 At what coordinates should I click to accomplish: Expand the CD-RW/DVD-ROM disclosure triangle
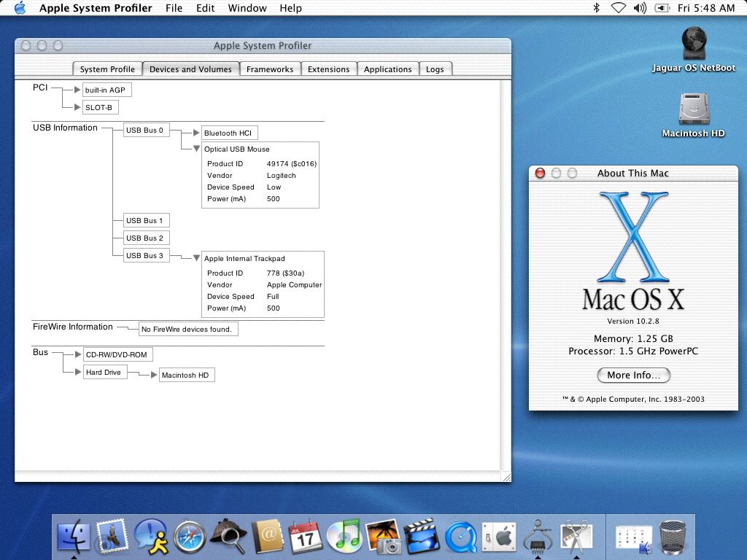(x=78, y=354)
